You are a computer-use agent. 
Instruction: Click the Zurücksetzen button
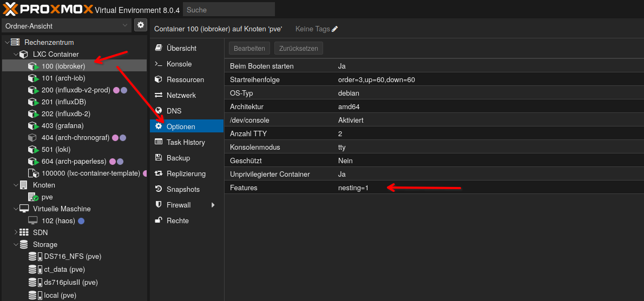[299, 48]
